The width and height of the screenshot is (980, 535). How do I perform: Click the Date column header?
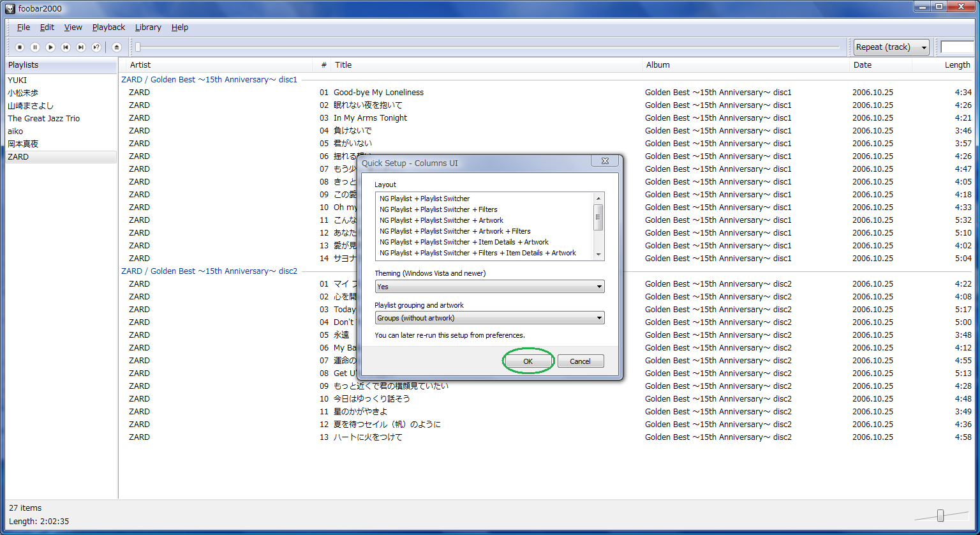881,65
